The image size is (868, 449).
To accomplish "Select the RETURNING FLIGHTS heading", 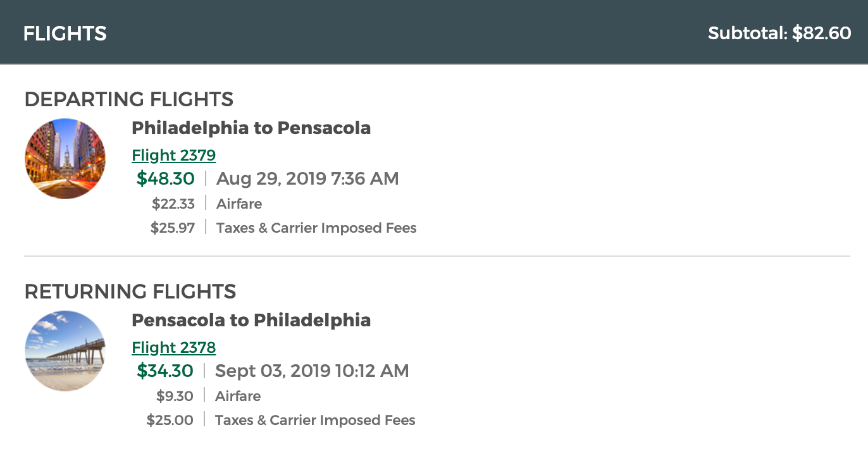I will tap(130, 292).
